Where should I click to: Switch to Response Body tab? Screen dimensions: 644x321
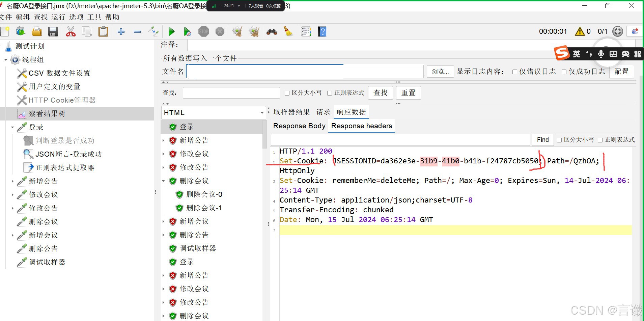299,126
